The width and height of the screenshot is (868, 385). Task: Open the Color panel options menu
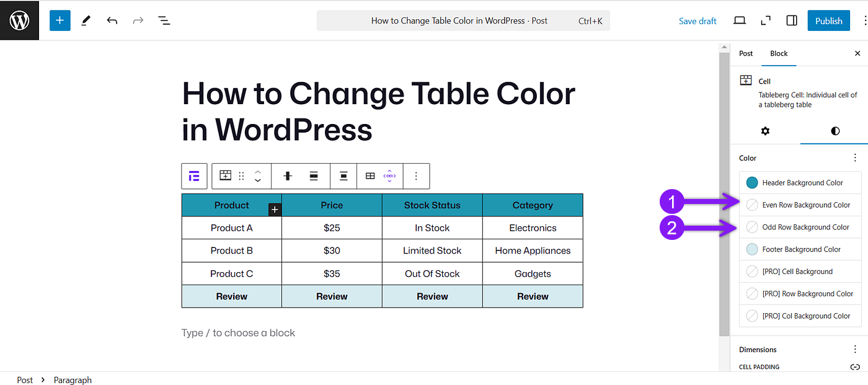(x=855, y=157)
